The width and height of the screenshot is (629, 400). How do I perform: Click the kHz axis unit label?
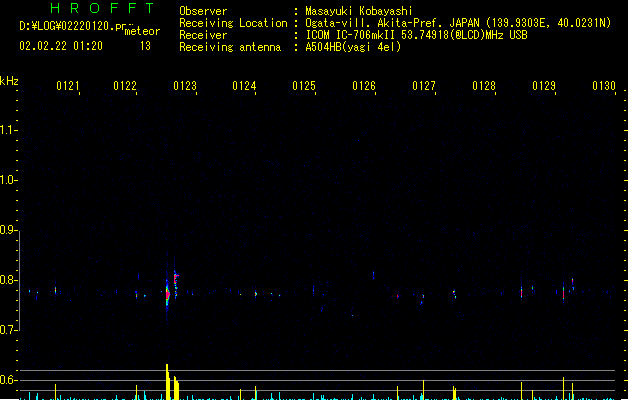tap(9, 81)
